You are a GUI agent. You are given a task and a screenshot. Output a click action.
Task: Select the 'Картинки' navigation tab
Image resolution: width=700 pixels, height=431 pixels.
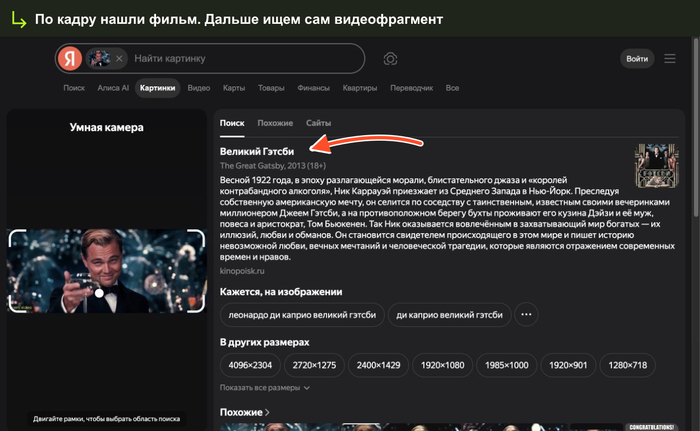click(x=158, y=88)
